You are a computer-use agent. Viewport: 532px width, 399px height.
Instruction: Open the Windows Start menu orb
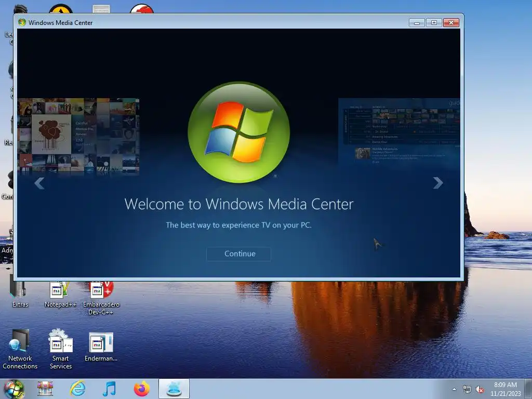14,389
